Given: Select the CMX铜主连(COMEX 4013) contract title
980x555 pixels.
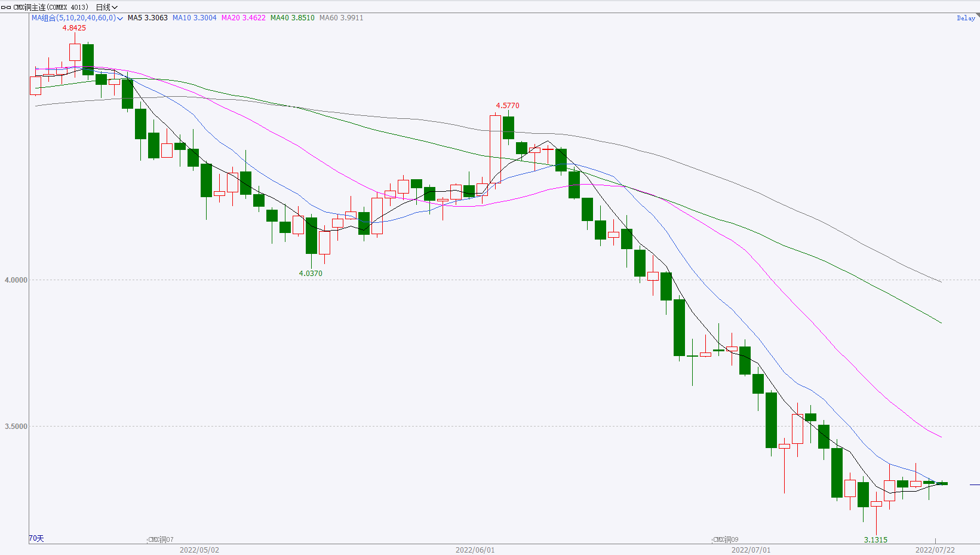Looking at the screenshot, I should click(51, 7).
